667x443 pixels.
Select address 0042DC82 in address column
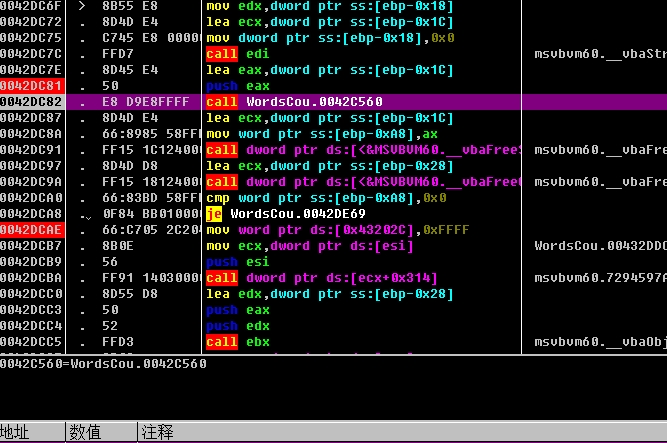[x=33, y=102]
